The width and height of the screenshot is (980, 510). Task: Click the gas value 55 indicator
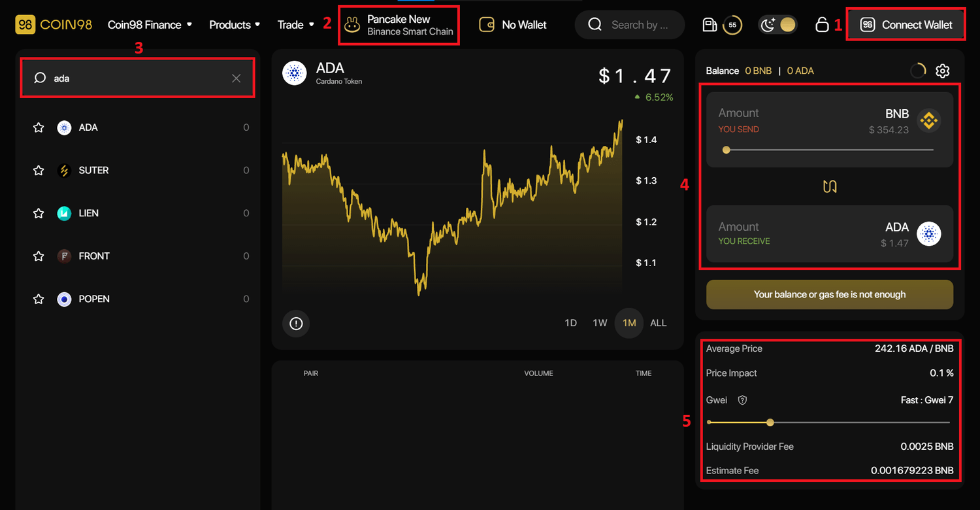(x=732, y=25)
